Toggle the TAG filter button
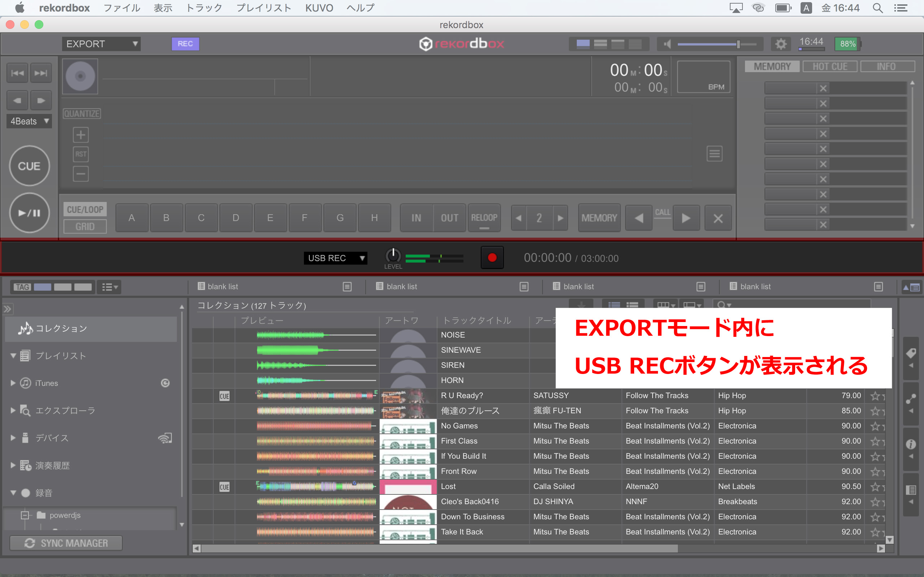 (x=22, y=287)
